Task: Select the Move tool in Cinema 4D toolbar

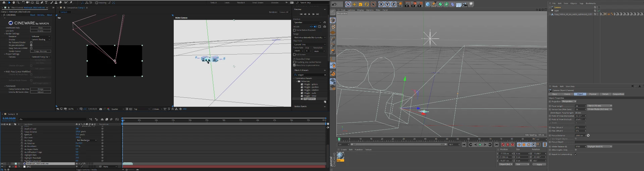Action: [x=354, y=4]
